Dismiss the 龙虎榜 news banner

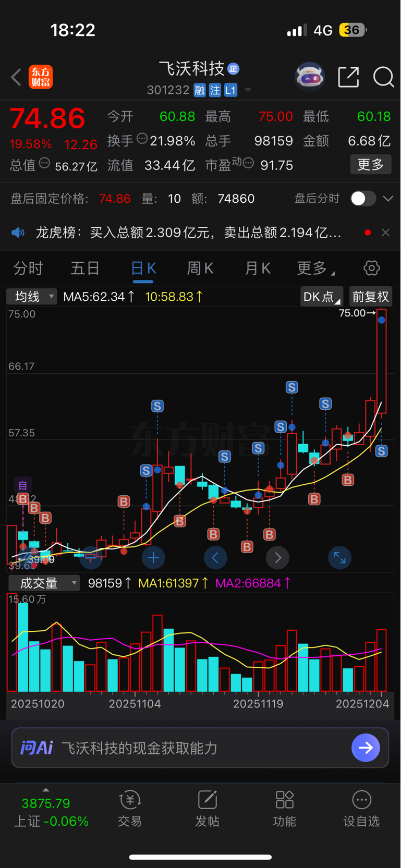[x=385, y=233]
